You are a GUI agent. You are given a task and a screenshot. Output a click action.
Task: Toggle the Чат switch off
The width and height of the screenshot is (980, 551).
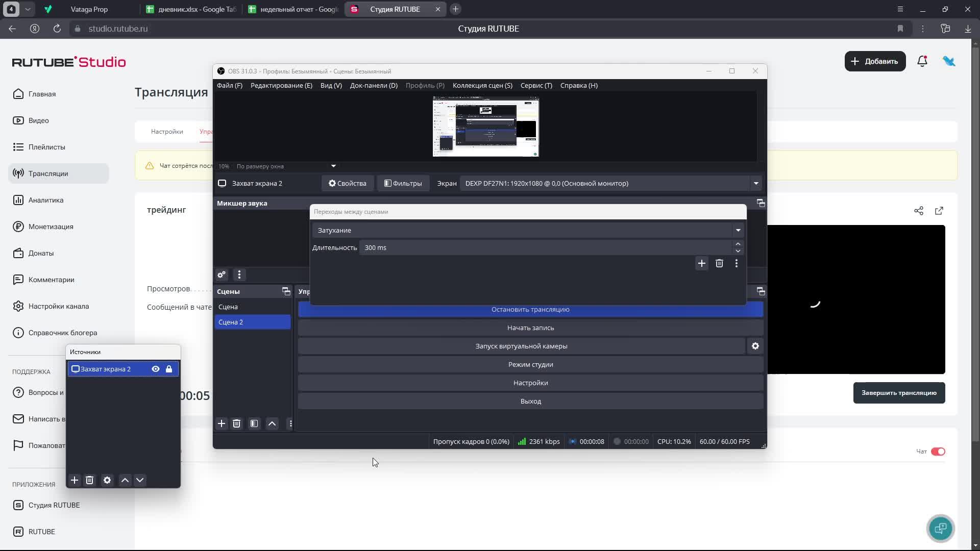pos(938,452)
